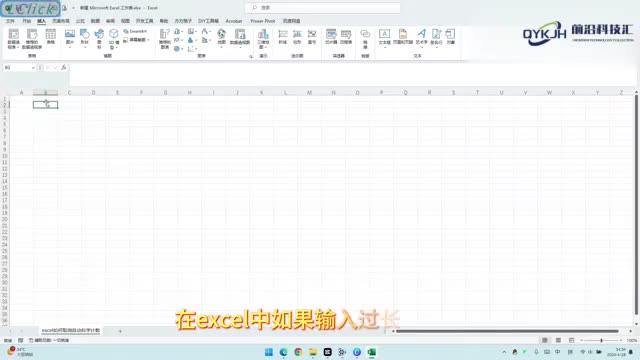Switch to Normal view in the status bar
Viewport: 640px width, 360px height.
tap(544, 340)
